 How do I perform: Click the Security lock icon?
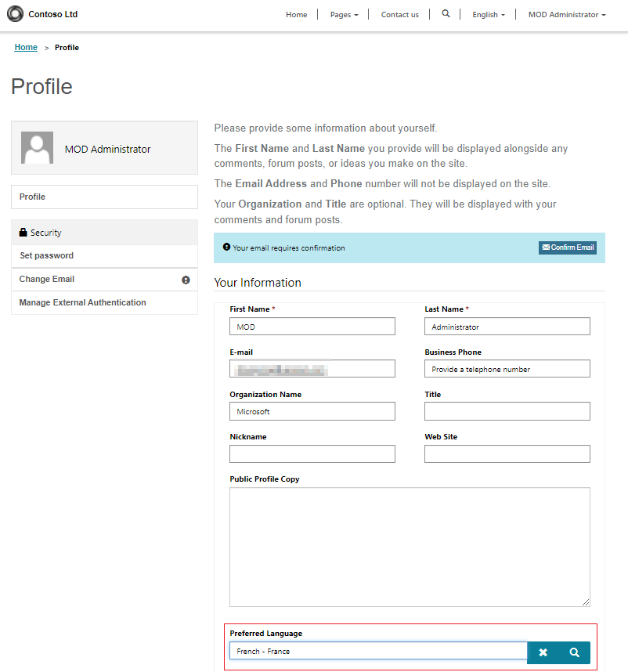[x=23, y=233]
